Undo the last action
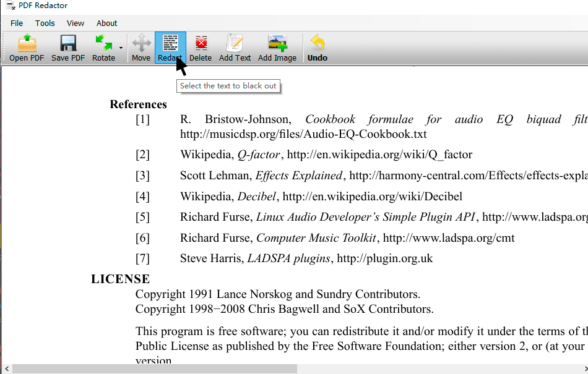This screenshot has width=588, height=374. click(318, 48)
